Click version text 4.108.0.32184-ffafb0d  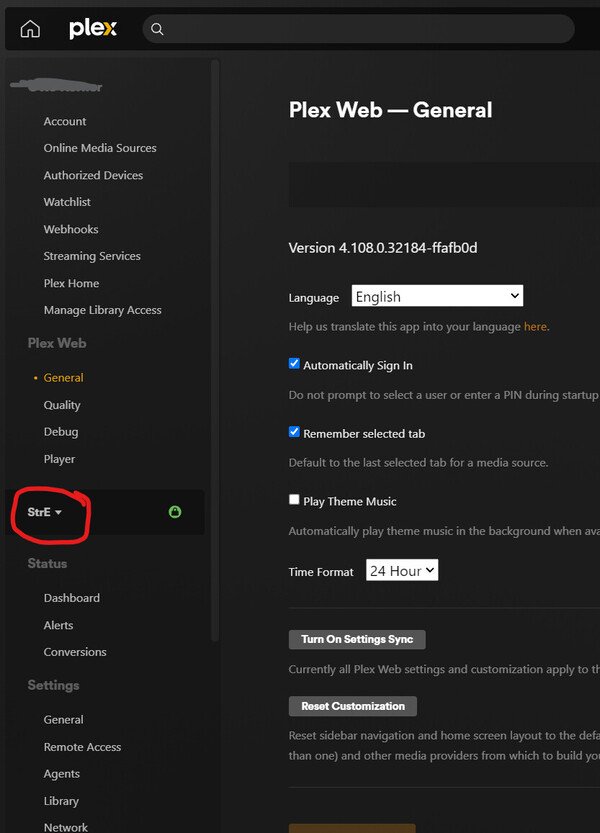(408, 248)
